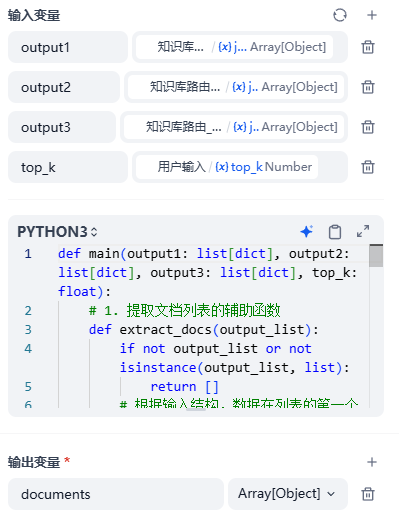Viewport: 399px width, 519px height.
Task: Delete the documents output variable
Action: coord(368,494)
